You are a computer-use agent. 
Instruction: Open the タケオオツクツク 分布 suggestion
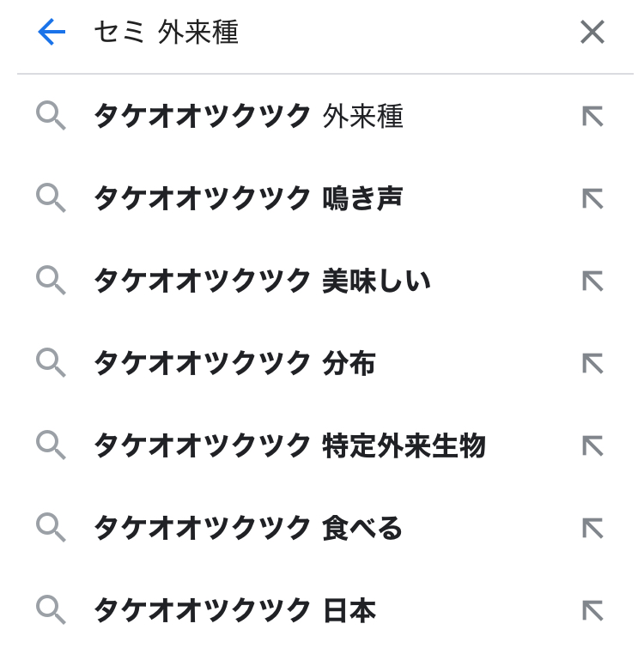pos(234,363)
